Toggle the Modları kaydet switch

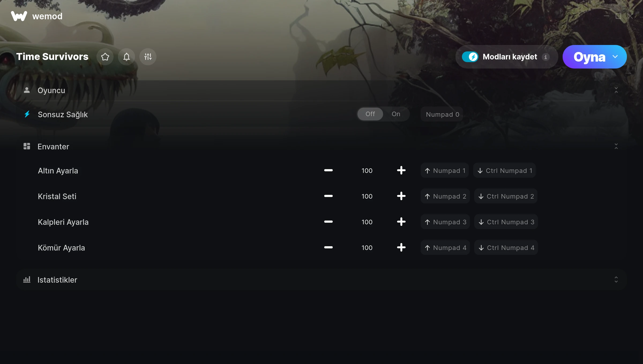[470, 57]
